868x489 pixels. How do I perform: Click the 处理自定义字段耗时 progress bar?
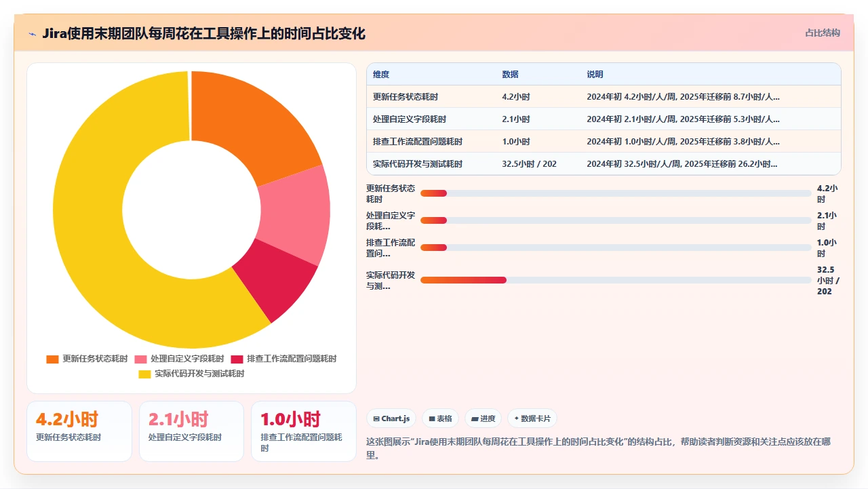tap(616, 220)
